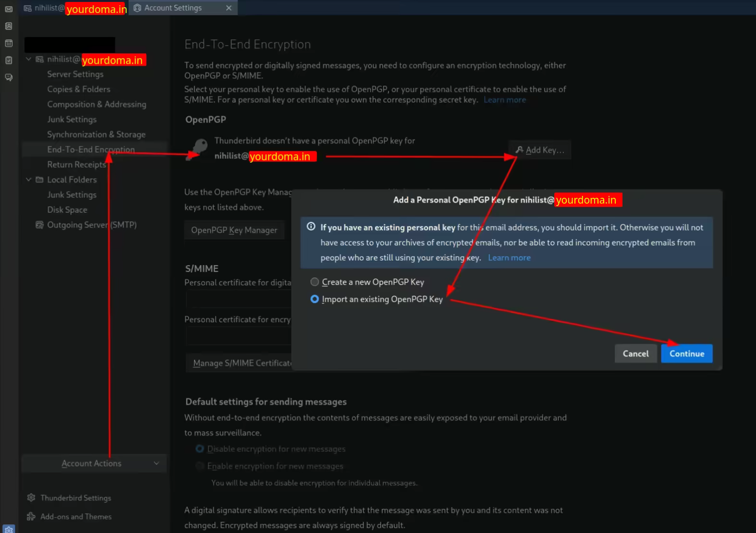Choose Enable encryption for new messages
Viewport: 756px width, 533px height.
(200, 466)
